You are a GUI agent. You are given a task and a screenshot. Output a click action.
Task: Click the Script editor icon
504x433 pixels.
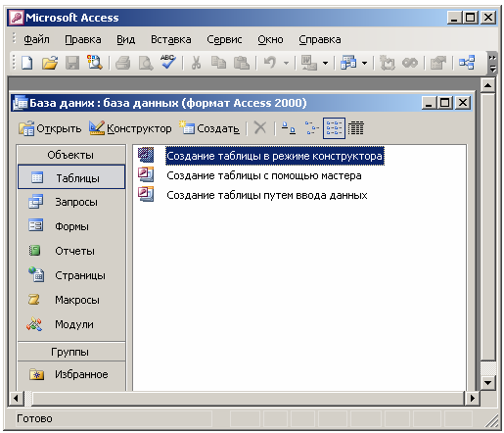pos(410,63)
